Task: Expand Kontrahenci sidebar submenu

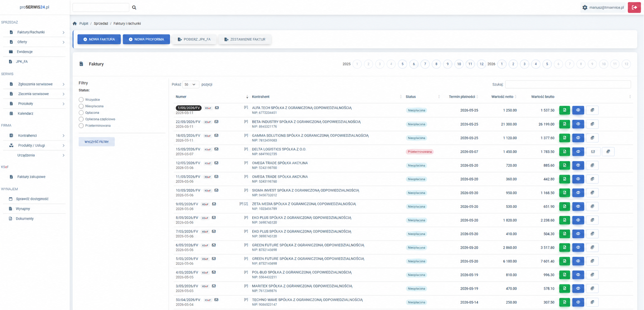Action: [63, 136]
